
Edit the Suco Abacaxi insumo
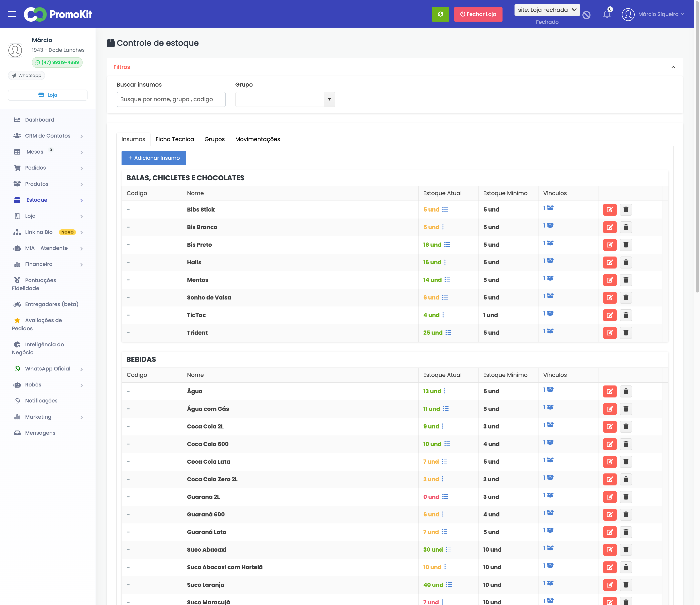[610, 550]
